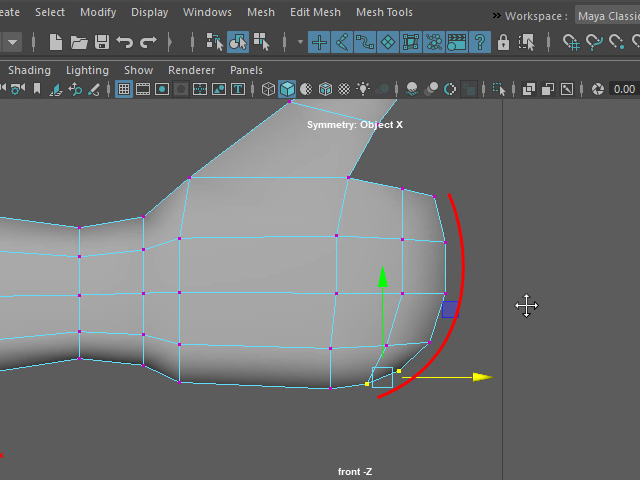The image size is (640, 480).
Task: Click the gamma value field showing 0.00
Action: pyautogui.click(x=623, y=89)
